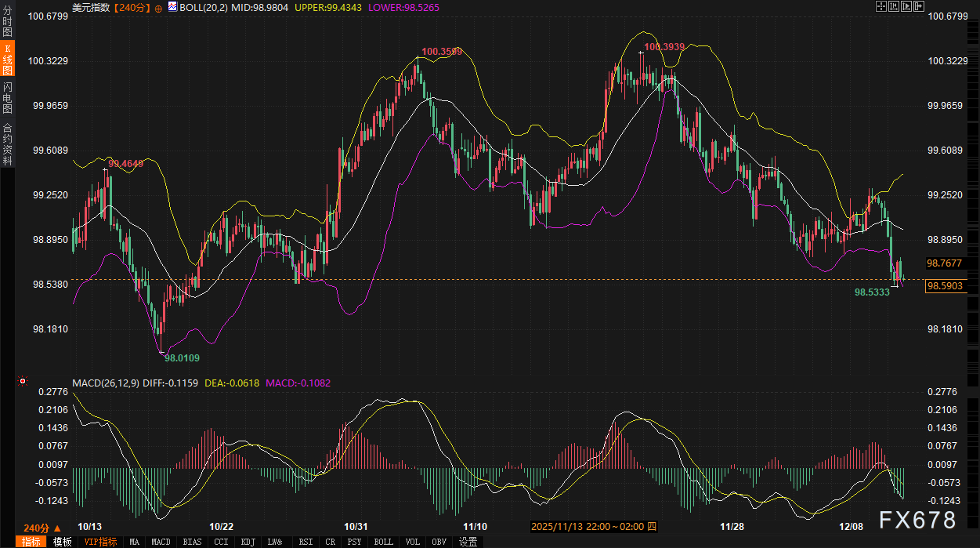Click the 98.5333 low price marker
980x548 pixels.
871,292
